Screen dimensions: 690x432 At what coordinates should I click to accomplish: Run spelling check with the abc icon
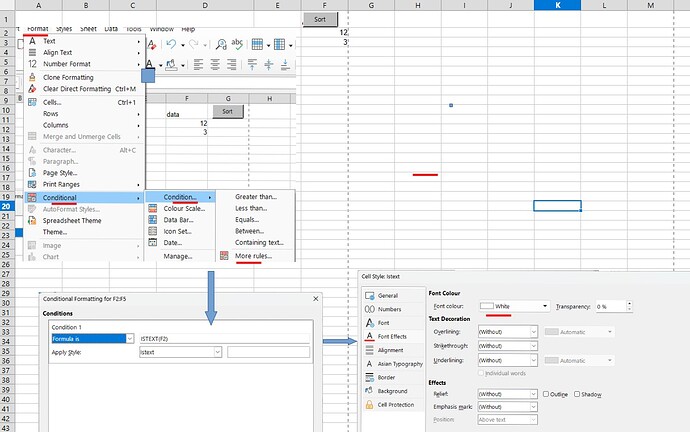[237, 44]
